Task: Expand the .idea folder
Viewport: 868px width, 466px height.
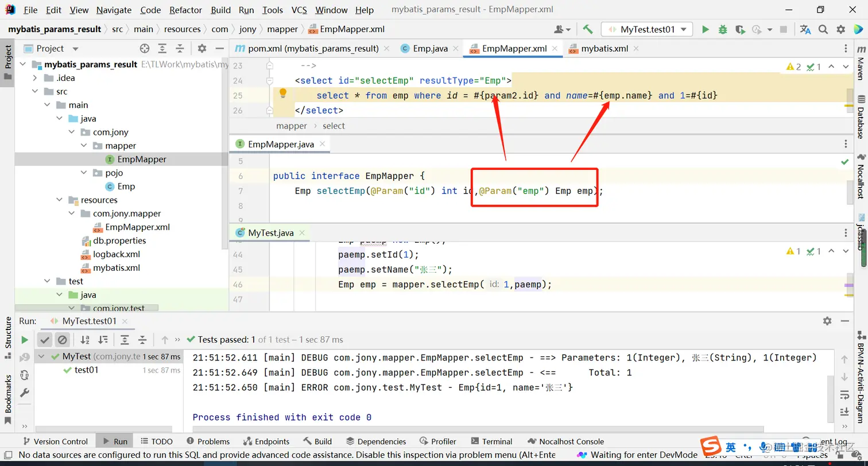Action: pos(35,78)
